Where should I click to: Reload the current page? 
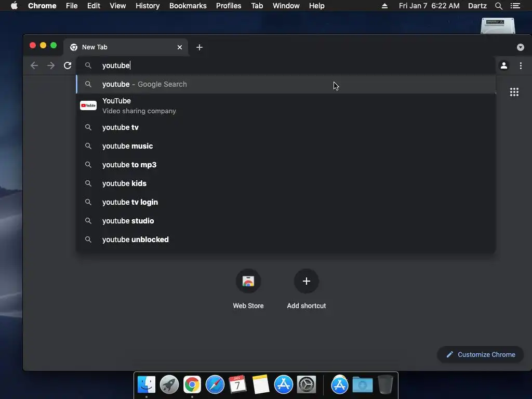[68, 65]
